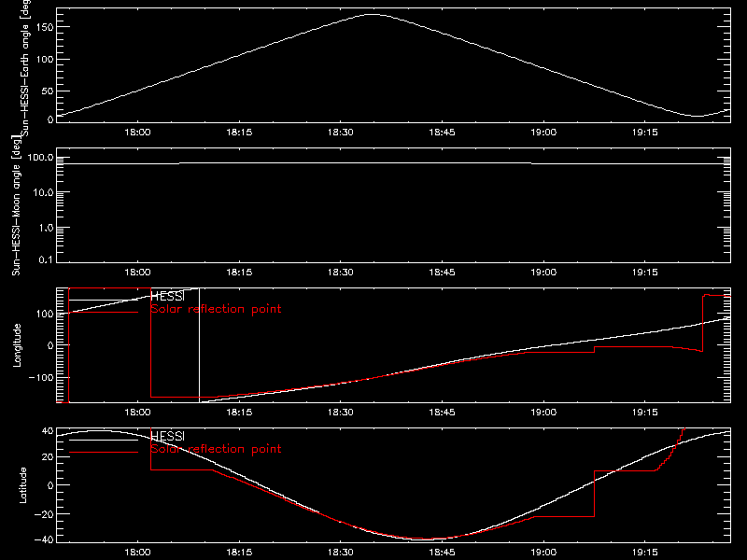Click 18:45 under the Earth angle plot
The height and width of the screenshot is (560, 747).
(x=442, y=133)
